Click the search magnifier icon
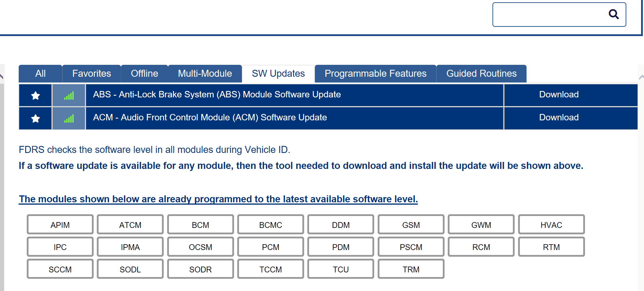Image resolution: width=644 pixels, height=291 pixels. [613, 14]
